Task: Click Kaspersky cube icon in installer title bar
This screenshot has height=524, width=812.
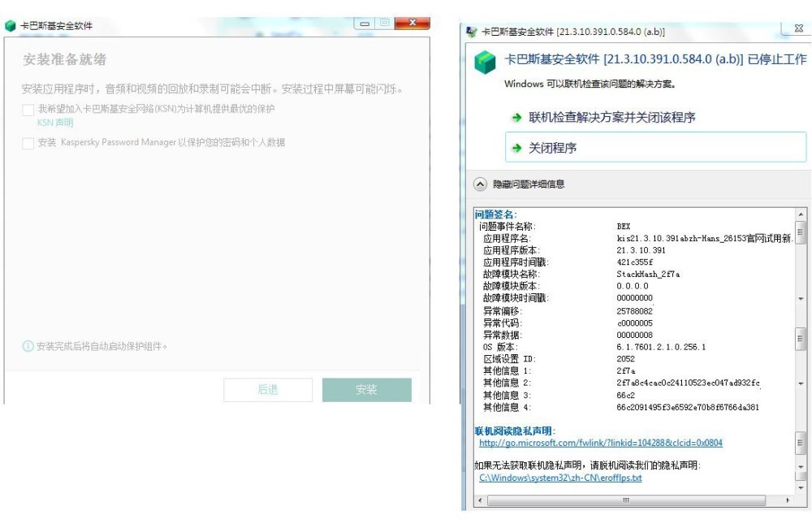Action: pos(10,26)
